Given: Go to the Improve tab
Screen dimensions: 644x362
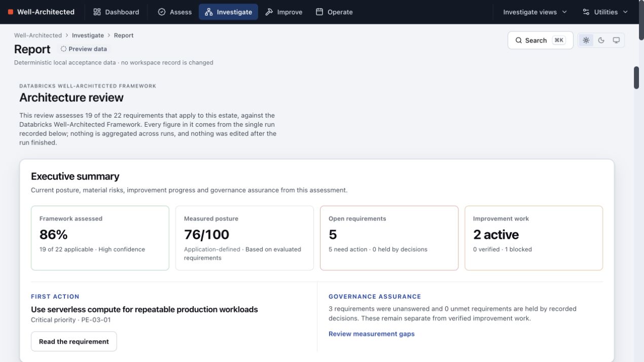Looking at the screenshot, I should (x=284, y=12).
